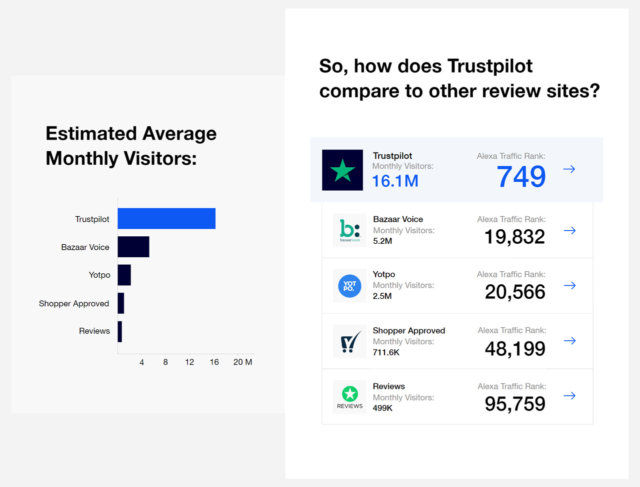Click the Bazaar Voice logo

point(350,230)
